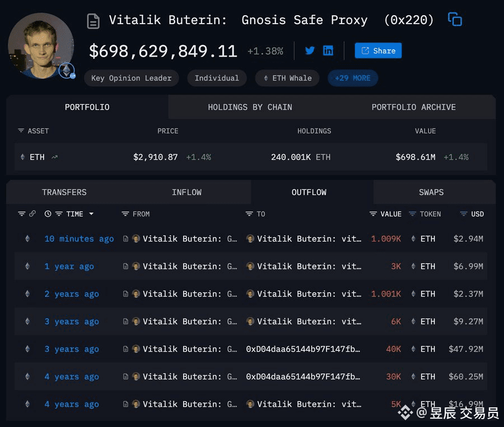Open 0xD04daa65144b97F147fb address in $47.92M row
Viewport: 504px width, 427px height.
click(303, 349)
